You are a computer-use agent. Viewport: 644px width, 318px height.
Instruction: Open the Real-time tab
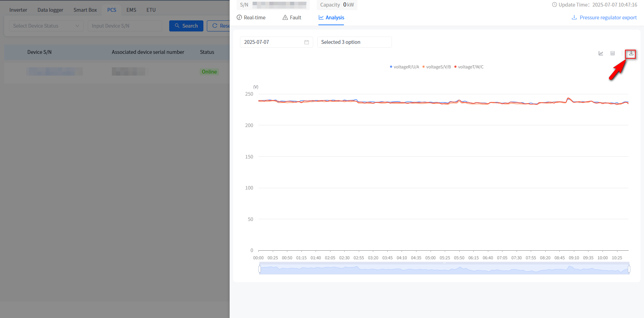[251, 18]
